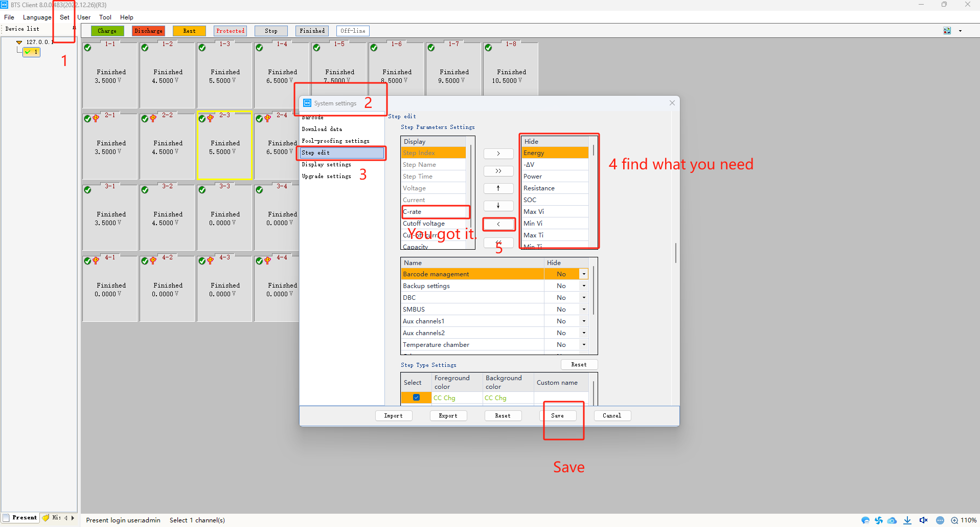Click the move all right double arrow button
This screenshot has width=980, height=527.
tap(498, 171)
